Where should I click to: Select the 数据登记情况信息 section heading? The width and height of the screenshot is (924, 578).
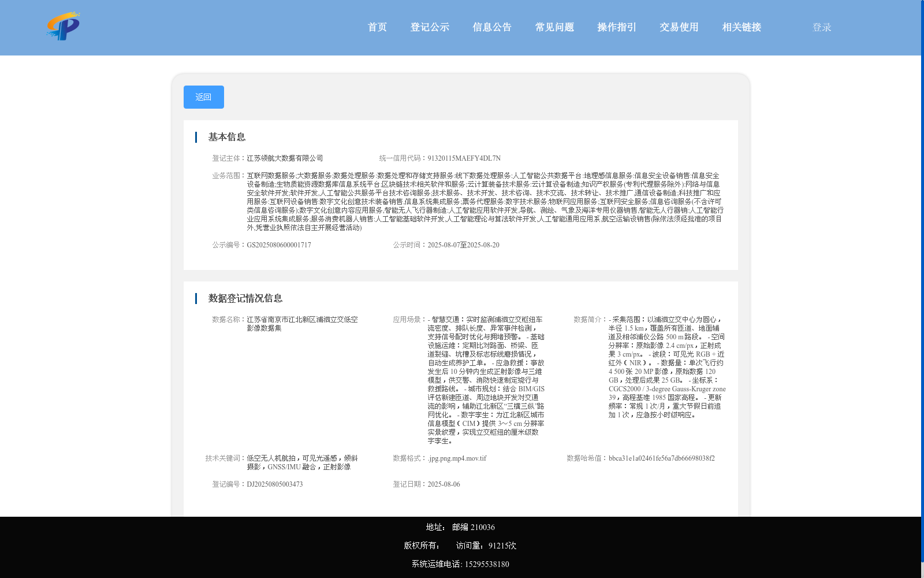pyautogui.click(x=245, y=298)
